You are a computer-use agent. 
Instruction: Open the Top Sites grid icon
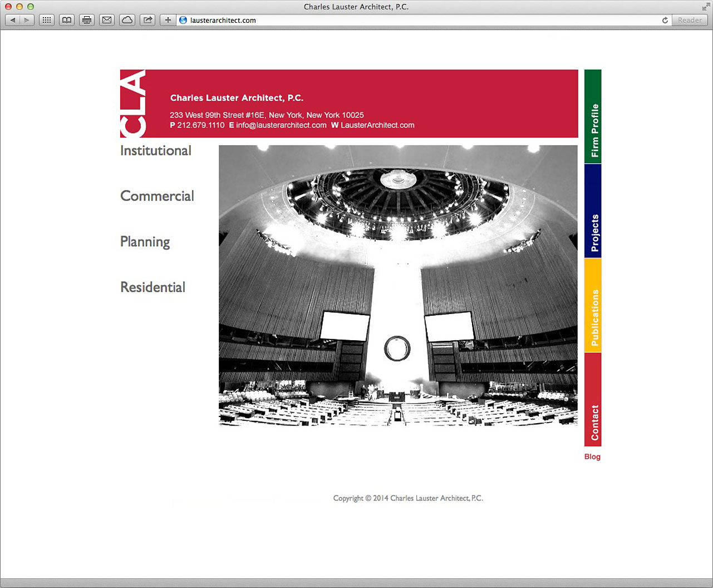47,20
